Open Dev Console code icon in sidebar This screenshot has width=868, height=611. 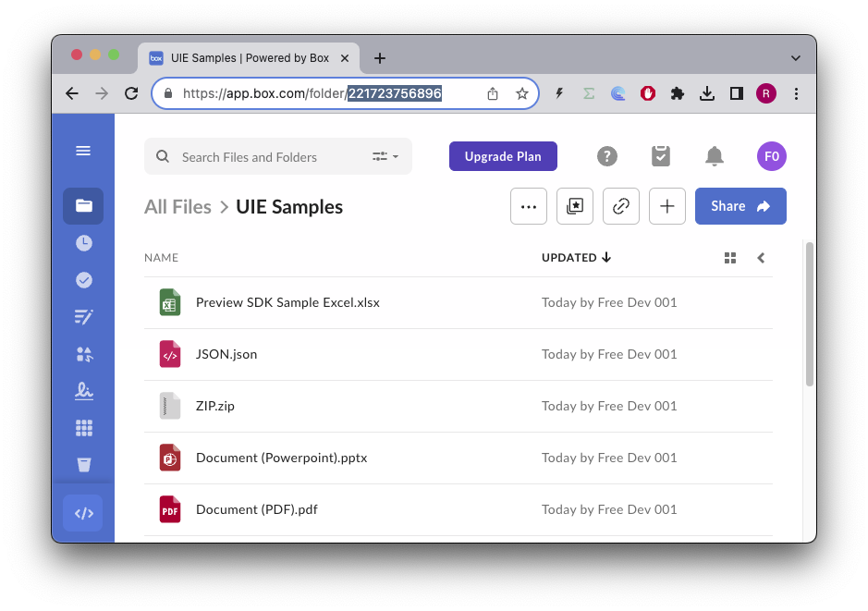tap(83, 513)
